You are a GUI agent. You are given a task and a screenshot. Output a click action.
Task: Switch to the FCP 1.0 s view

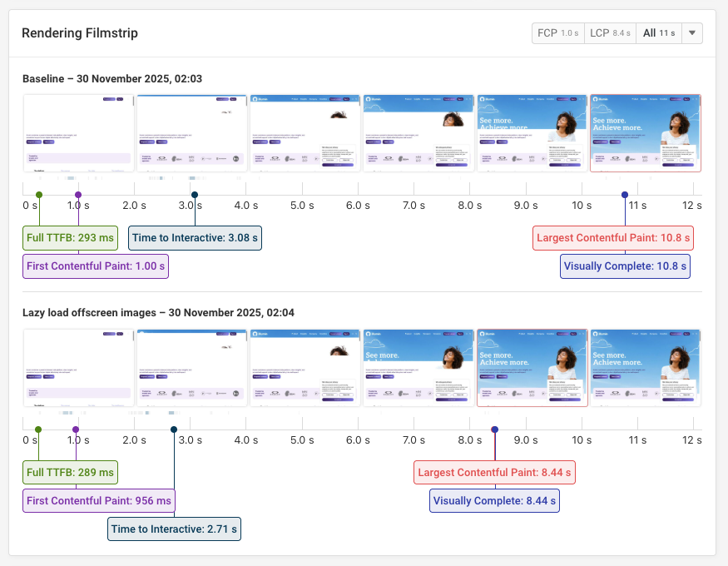click(x=557, y=33)
